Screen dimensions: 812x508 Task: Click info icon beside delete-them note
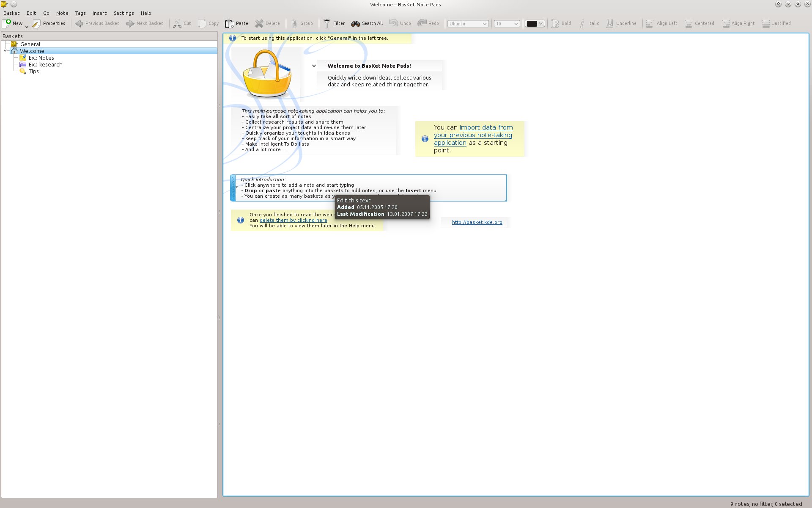[x=240, y=220]
